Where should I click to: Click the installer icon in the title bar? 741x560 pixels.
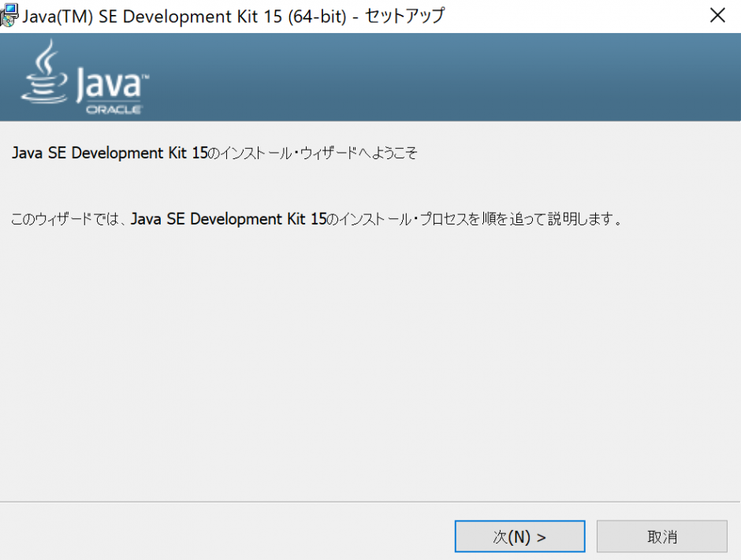[9, 15]
